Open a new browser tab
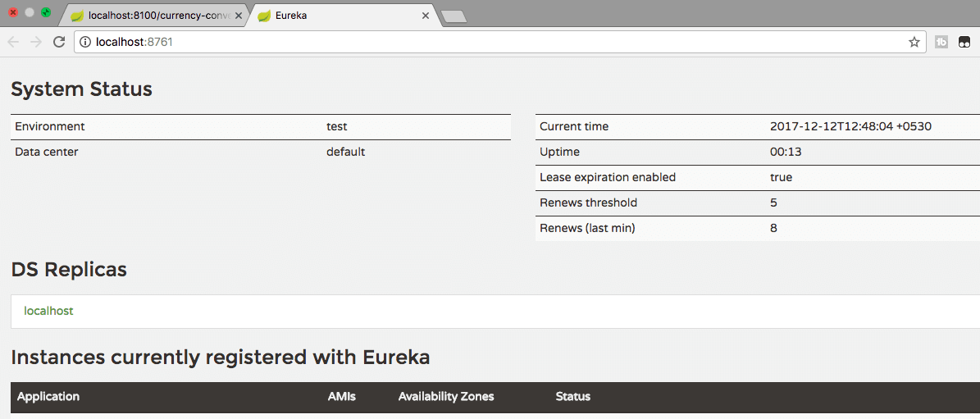Viewport: 980px width, 419px height. click(x=454, y=16)
